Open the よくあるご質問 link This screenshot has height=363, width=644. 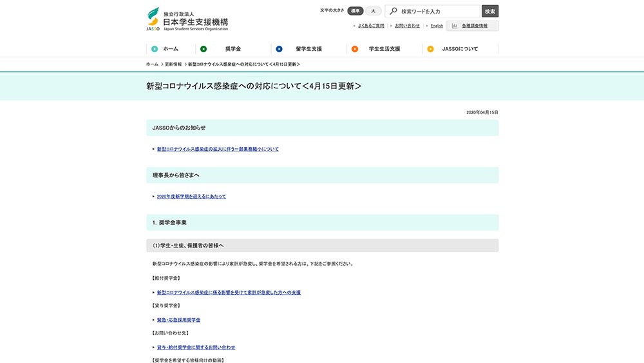coord(371,26)
